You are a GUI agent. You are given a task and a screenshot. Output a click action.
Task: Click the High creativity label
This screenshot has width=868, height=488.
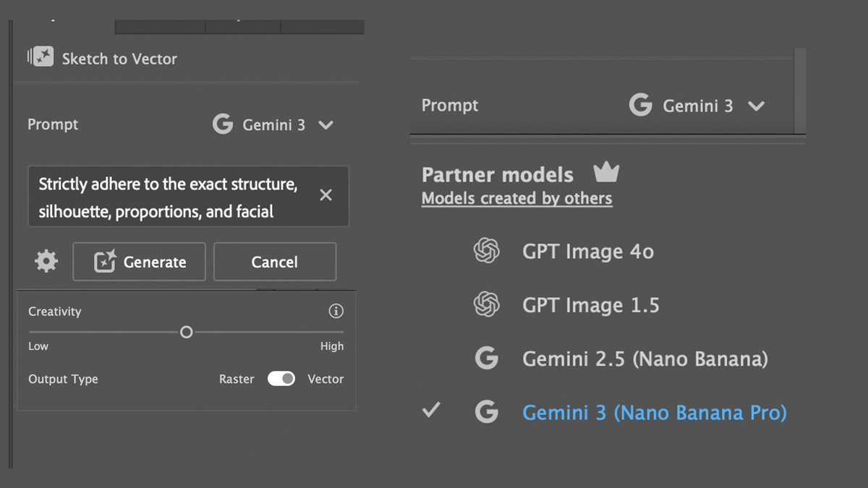tap(332, 346)
